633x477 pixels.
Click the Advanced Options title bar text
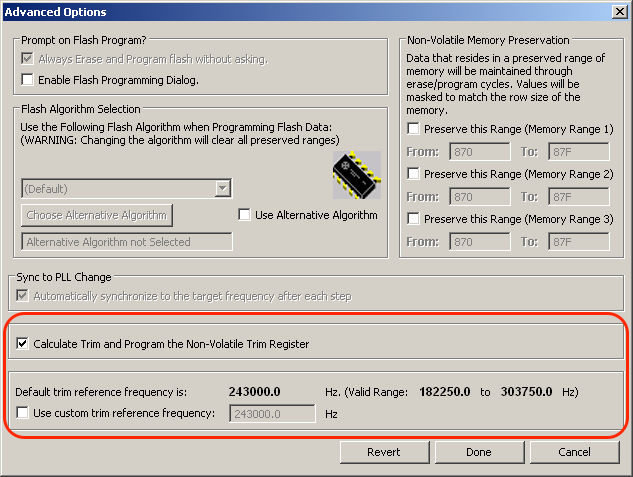55,12
